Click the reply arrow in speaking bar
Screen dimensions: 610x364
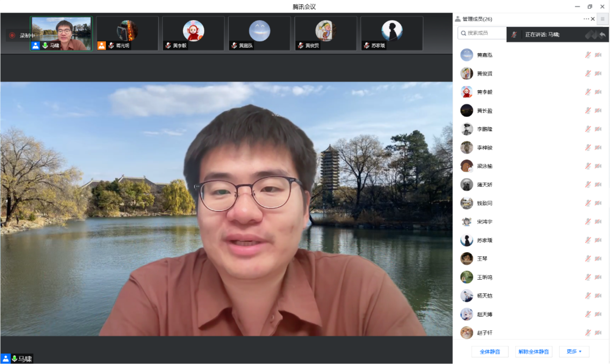pos(602,34)
